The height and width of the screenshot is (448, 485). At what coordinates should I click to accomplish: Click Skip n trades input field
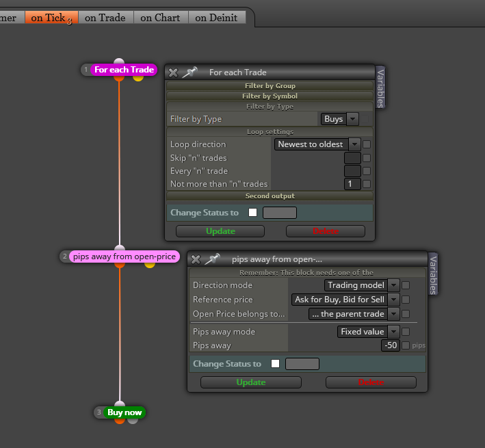pyautogui.click(x=352, y=158)
